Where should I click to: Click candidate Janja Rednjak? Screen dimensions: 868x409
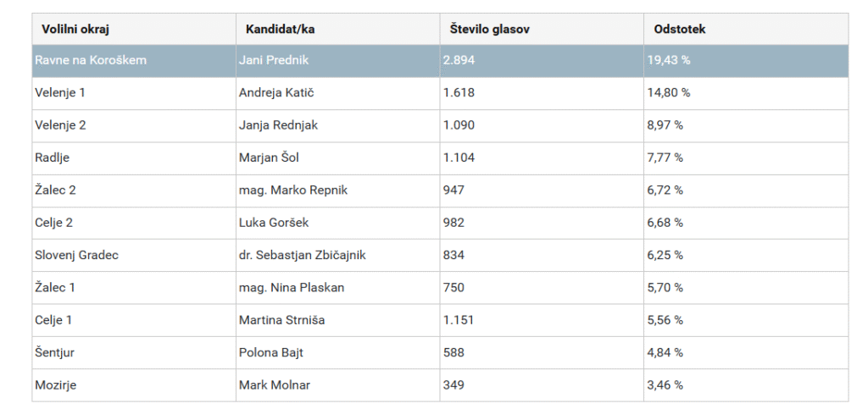click(278, 125)
